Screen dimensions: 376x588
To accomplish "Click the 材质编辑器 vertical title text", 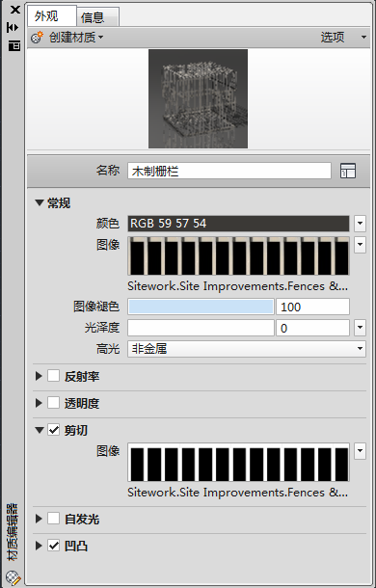I will pyautogui.click(x=13, y=532).
